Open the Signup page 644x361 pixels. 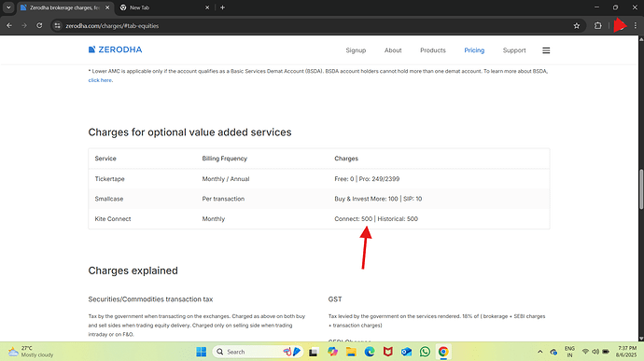point(356,50)
